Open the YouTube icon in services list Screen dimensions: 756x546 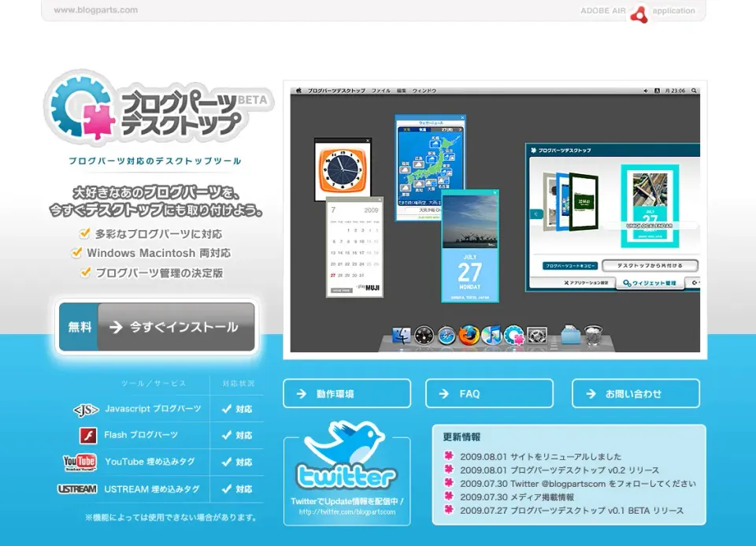point(79,462)
